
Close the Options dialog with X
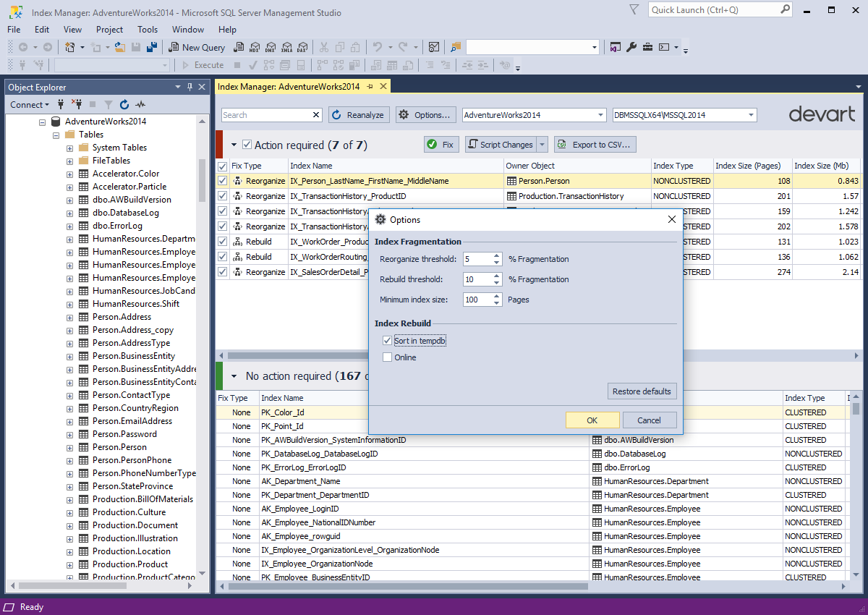pyautogui.click(x=671, y=219)
